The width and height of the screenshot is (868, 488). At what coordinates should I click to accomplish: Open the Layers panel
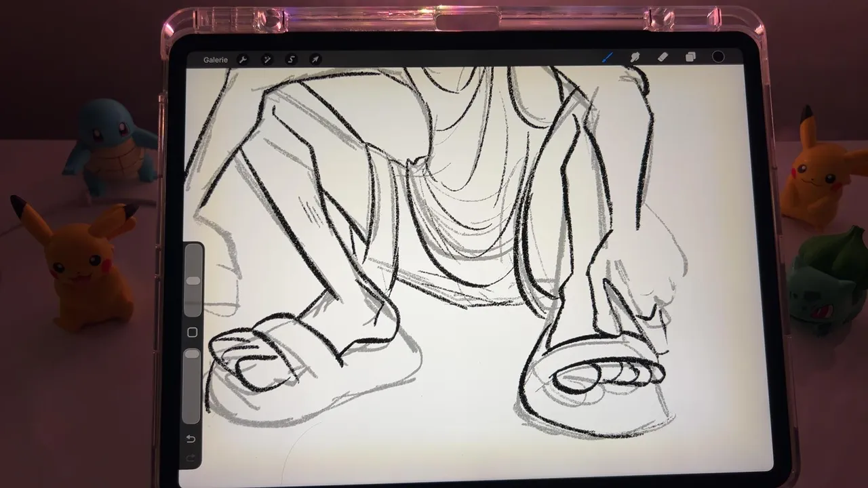pos(690,58)
